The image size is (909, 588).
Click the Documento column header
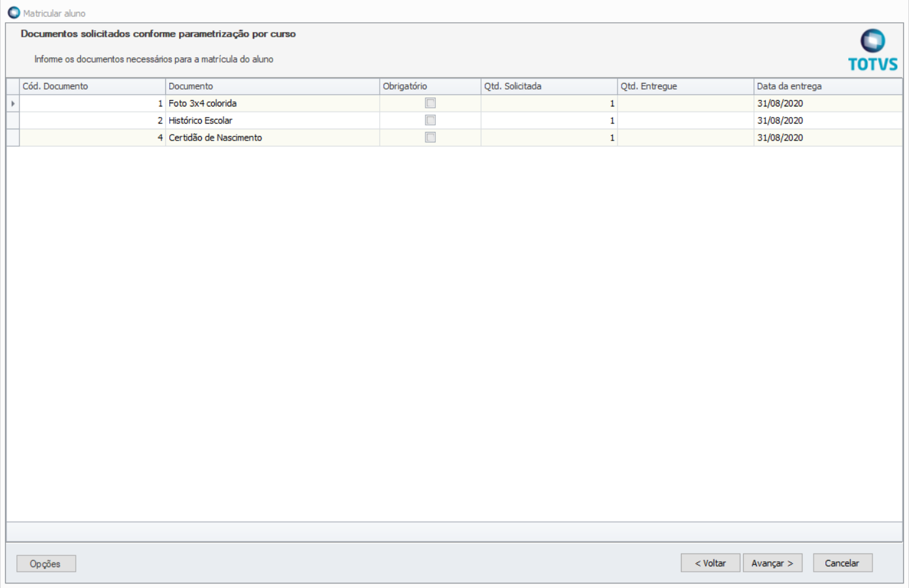tap(272, 86)
